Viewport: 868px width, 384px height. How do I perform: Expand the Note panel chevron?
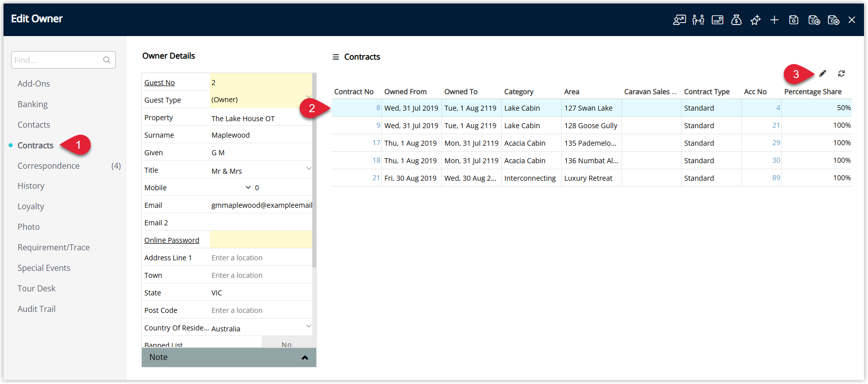pyautogui.click(x=305, y=357)
